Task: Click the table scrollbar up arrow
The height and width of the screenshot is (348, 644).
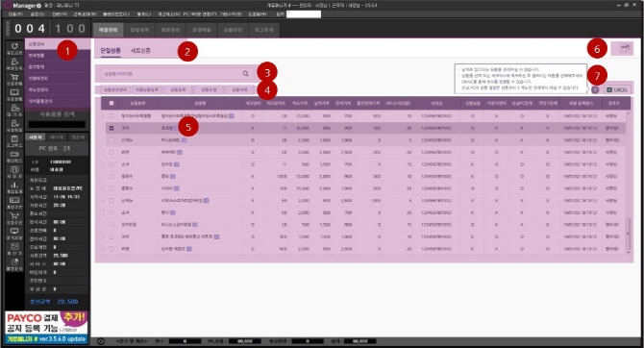Action: (x=628, y=113)
